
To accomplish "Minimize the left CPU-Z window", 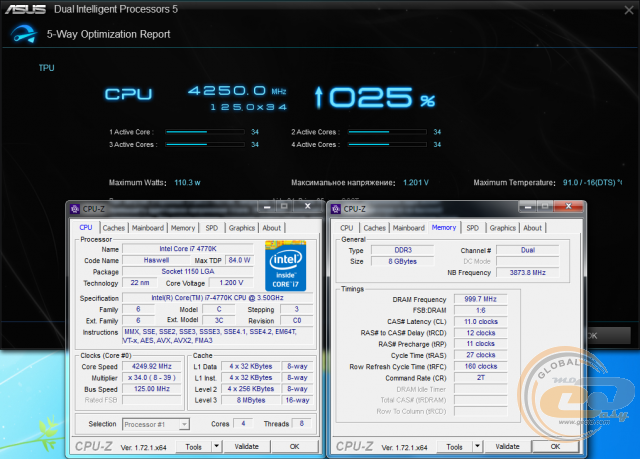I will point(267,207).
